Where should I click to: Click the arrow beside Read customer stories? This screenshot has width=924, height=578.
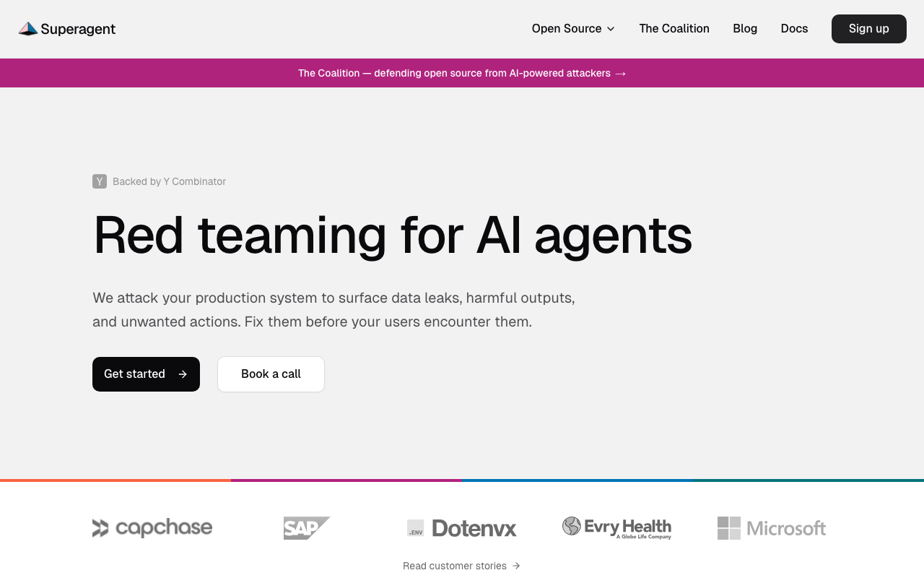(516, 566)
